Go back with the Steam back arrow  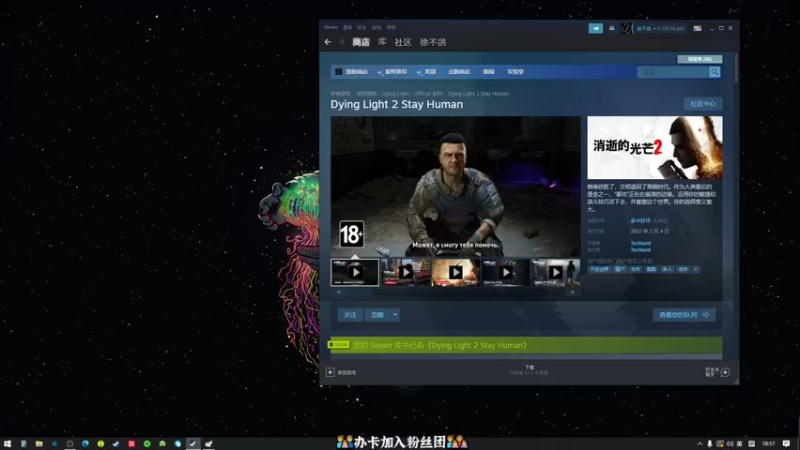pyautogui.click(x=328, y=42)
